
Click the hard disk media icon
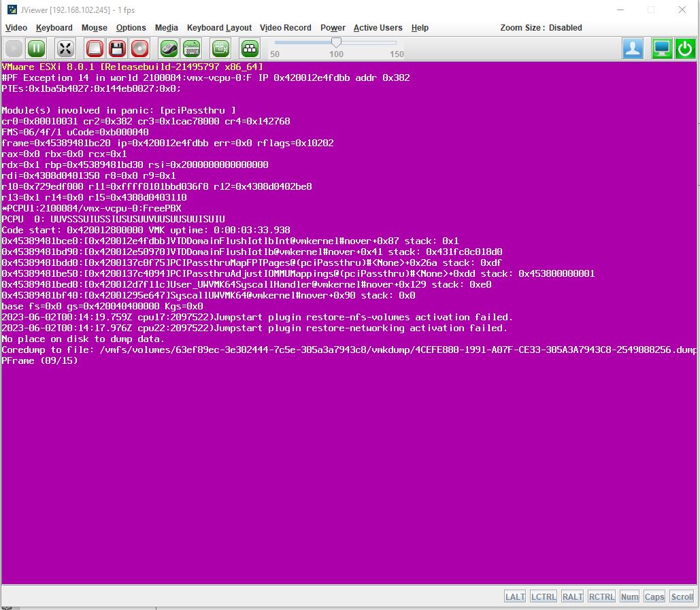(95, 48)
